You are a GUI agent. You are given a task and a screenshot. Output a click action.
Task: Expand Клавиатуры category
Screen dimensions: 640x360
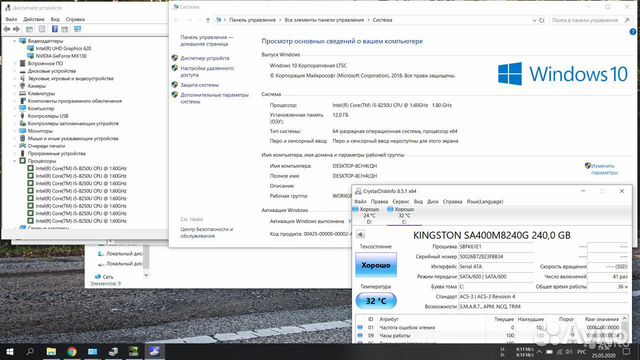point(14,93)
